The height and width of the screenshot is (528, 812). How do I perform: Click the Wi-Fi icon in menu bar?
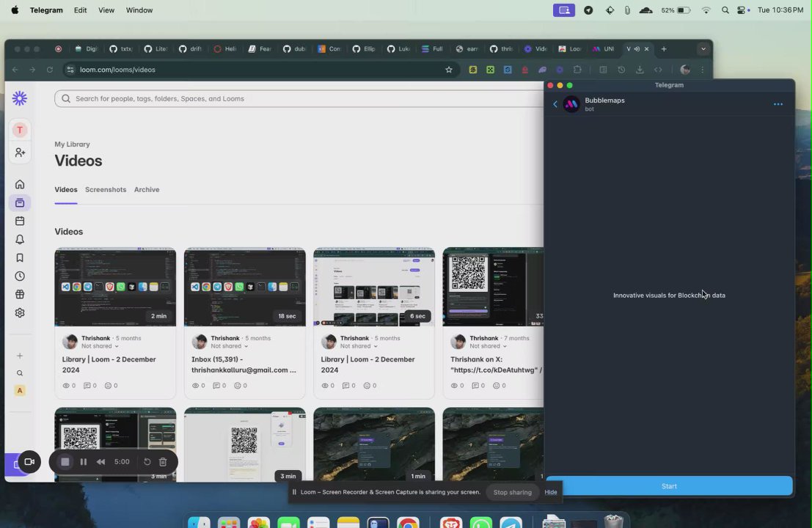point(706,10)
